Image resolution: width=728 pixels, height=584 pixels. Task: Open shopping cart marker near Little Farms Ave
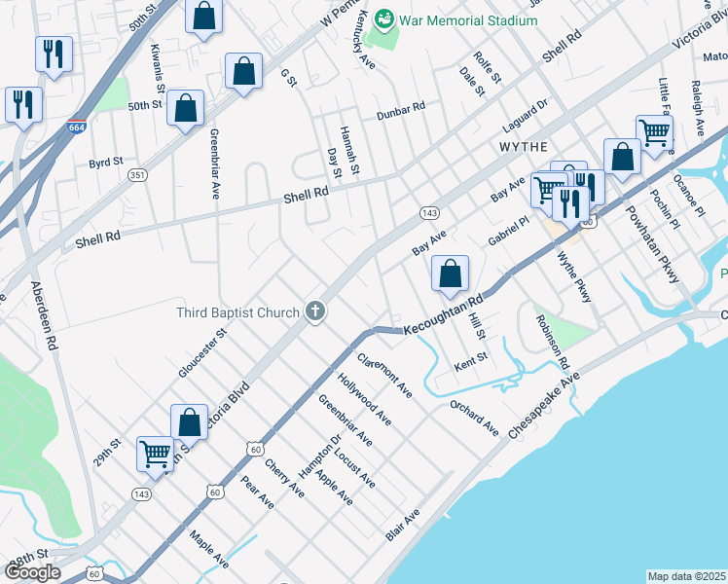[654, 136]
